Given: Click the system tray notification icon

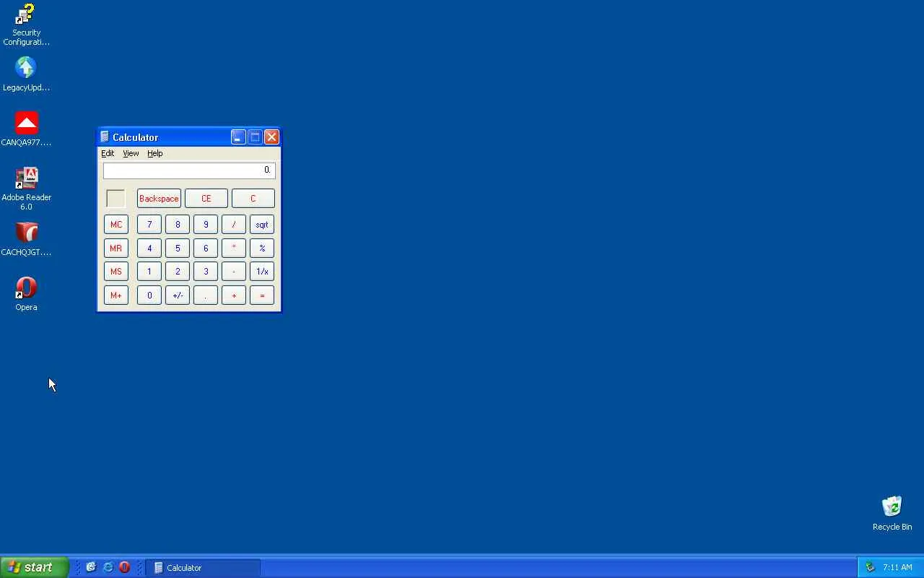Looking at the screenshot, I should coord(870,567).
